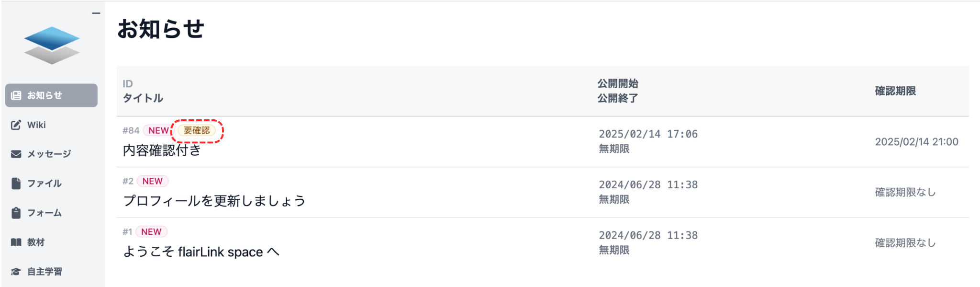This screenshot has width=980, height=287.
Task: Click the flairLink layered logo
Action: pos(52,45)
